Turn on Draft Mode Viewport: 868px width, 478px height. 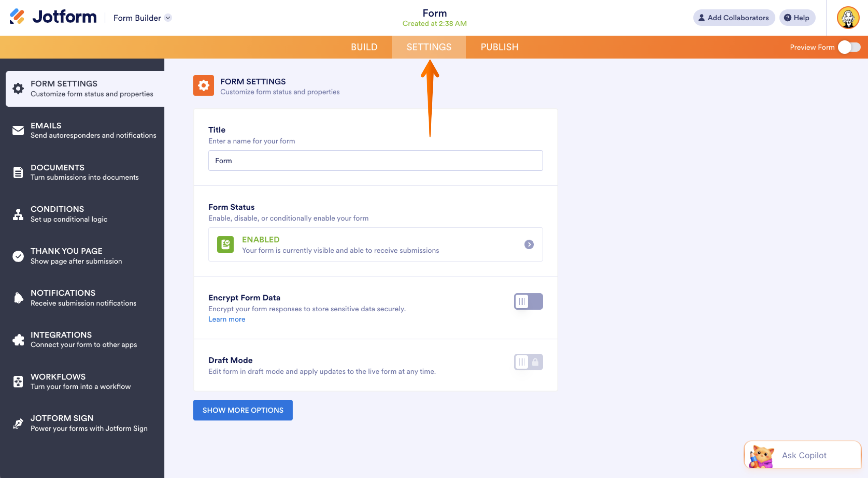(x=528, y=362)
